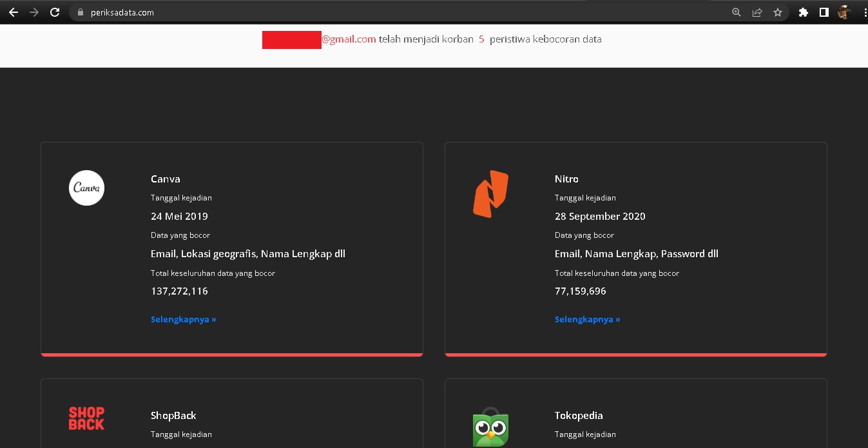Click the ShopBack card title

[x=173, y=415]
